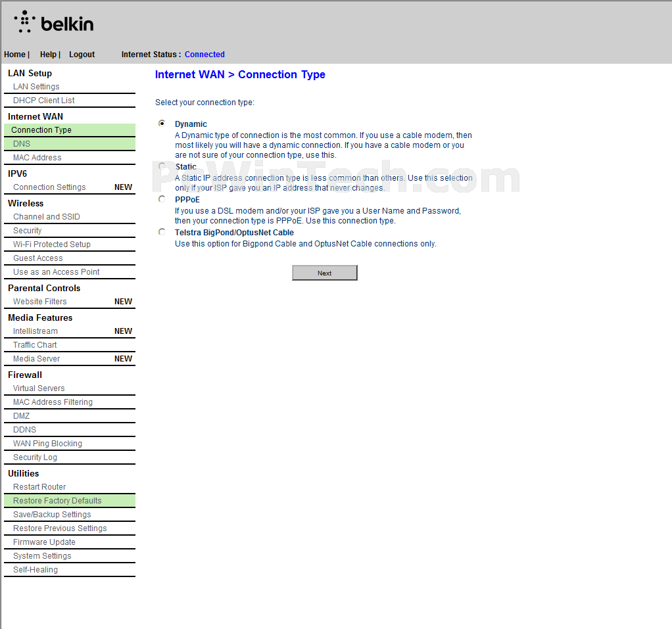
Task: Open Save/Backup Settings
Action: 52,515
